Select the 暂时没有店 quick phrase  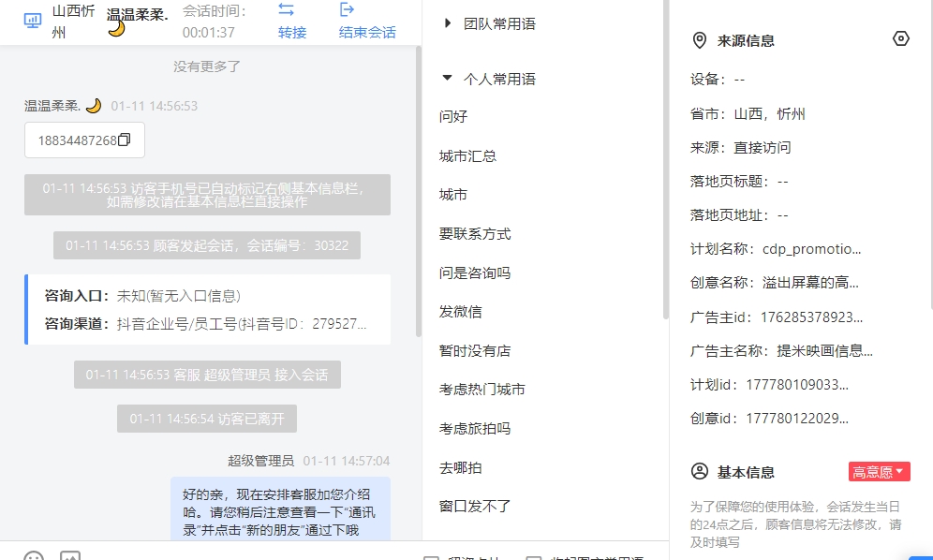point(475,351)
